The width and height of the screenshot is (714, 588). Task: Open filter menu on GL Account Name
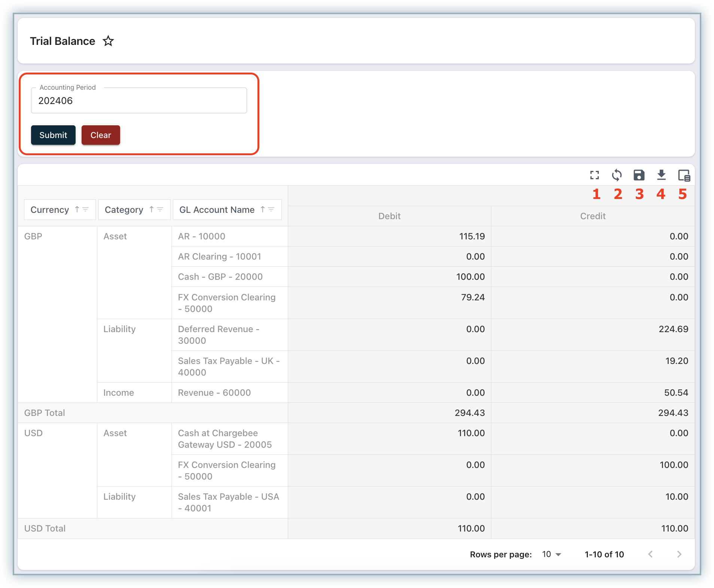271,209
